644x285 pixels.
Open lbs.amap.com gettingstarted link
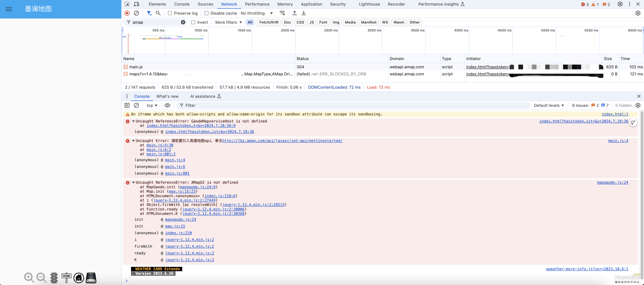(x=282, y=141)
